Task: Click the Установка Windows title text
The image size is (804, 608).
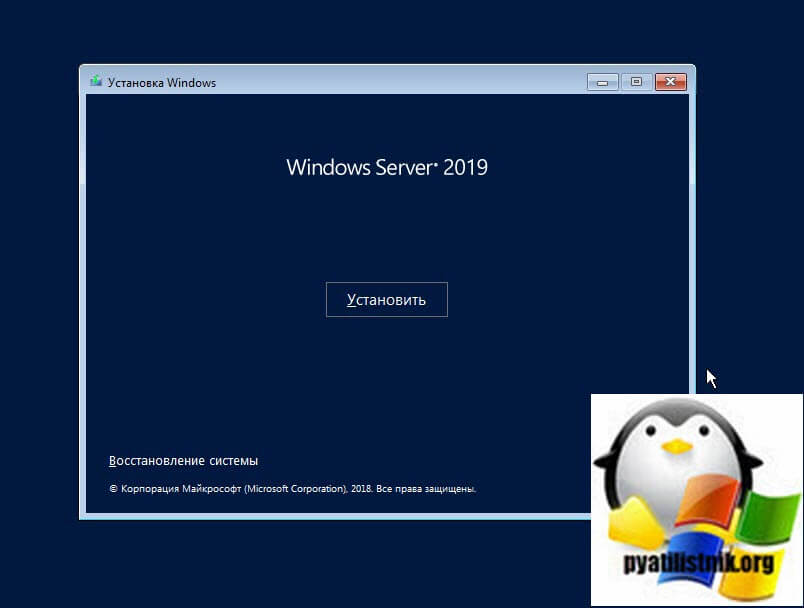Action: coord(162,83)
